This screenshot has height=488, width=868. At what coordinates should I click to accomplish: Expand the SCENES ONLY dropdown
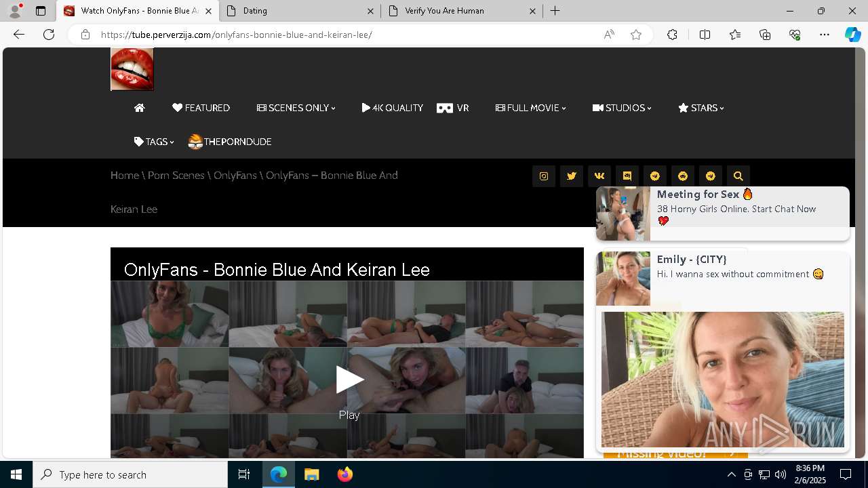point(296,108)
